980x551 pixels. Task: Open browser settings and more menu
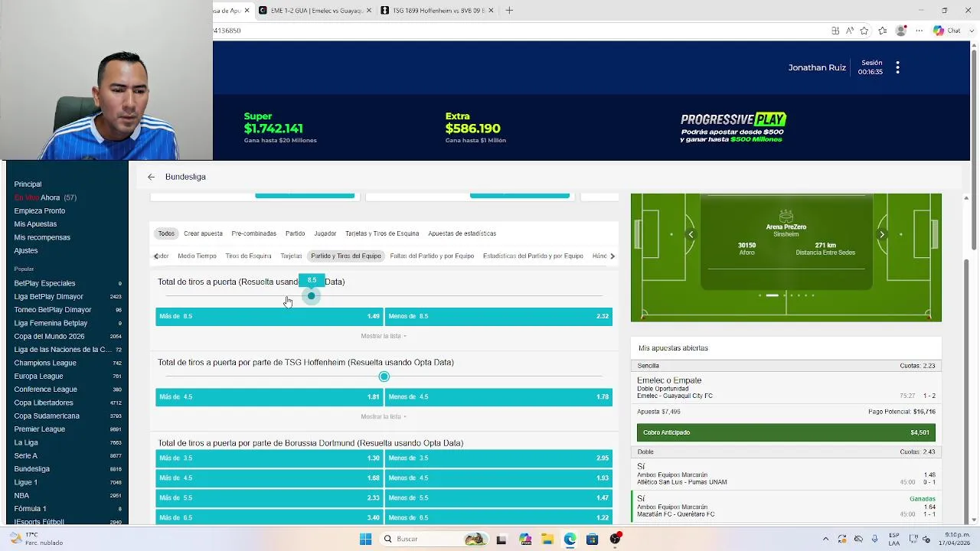pos(920,31)
